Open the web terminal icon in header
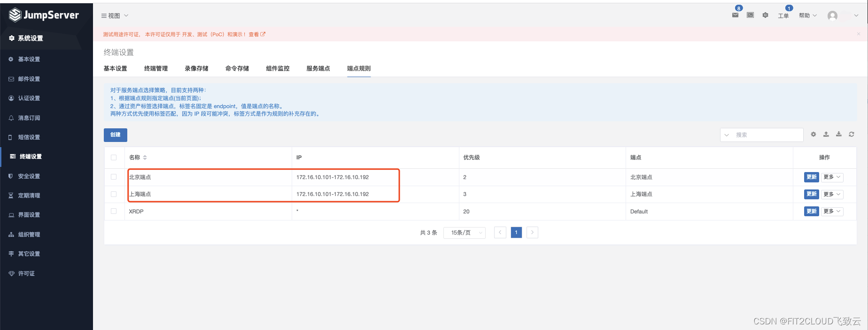The image size is (868, 330). tap(750, 15)
